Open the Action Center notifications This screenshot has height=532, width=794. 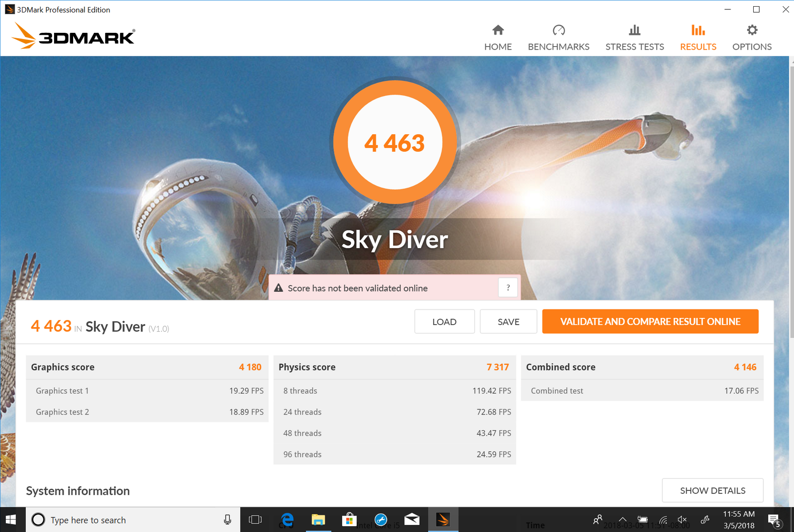click(774, 520)
